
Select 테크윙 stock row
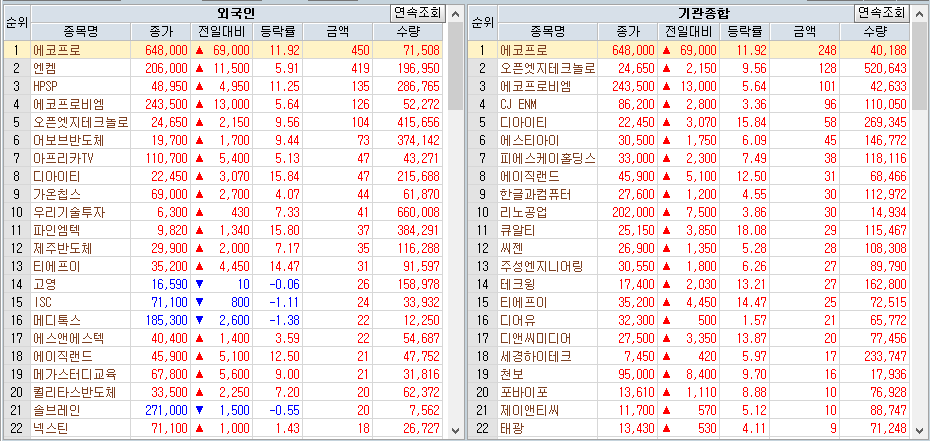click(x=690, y=285)
